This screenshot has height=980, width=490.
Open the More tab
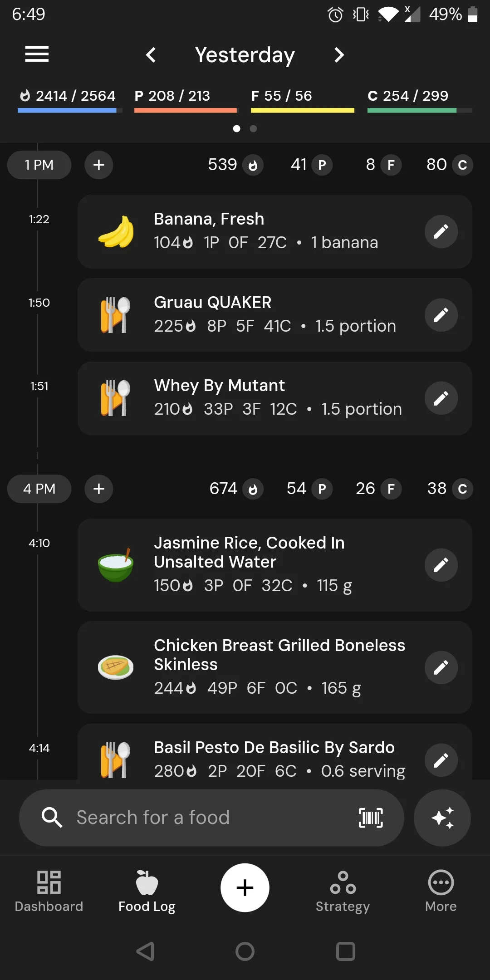441,891
